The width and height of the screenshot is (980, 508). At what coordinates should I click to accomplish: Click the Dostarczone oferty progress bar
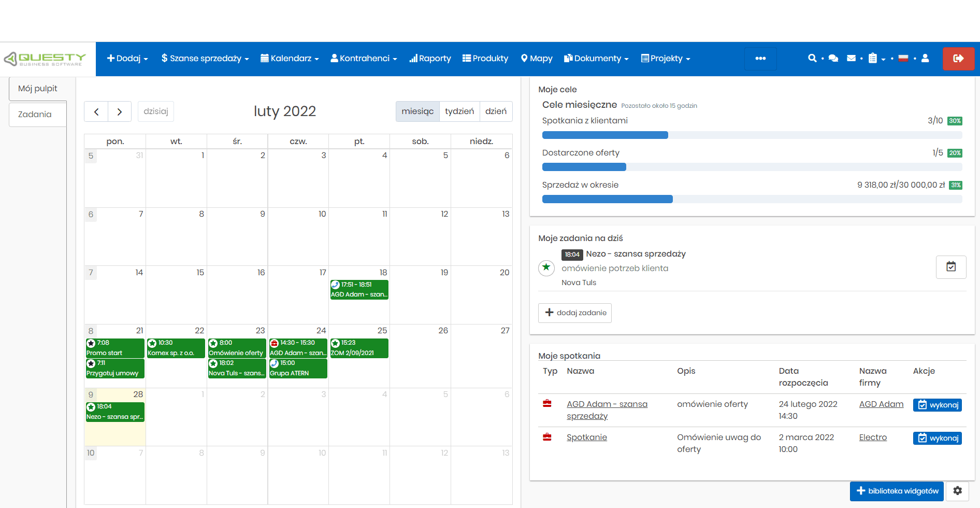(752, 167)
